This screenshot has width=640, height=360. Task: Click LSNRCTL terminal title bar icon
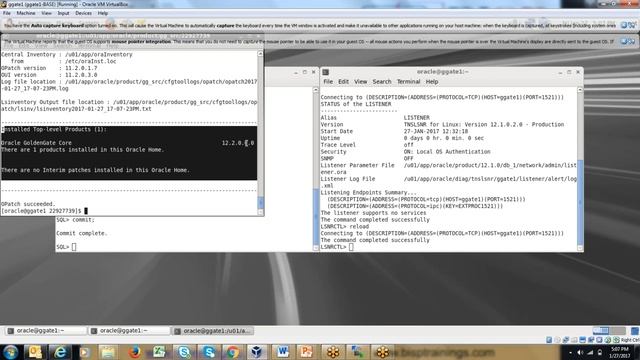[326, 72]
